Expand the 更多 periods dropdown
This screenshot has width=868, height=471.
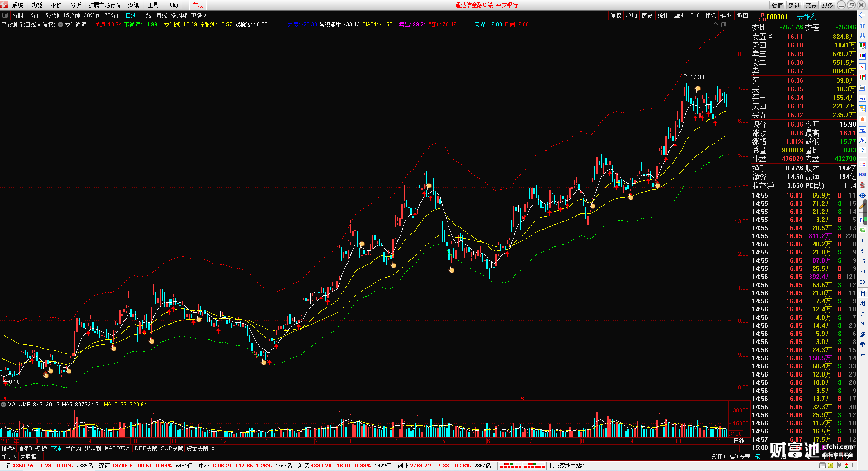tap(198, 15)
